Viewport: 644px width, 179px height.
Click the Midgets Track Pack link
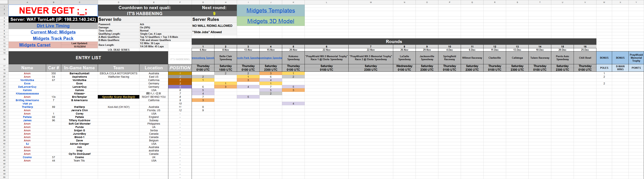point(53,38)
